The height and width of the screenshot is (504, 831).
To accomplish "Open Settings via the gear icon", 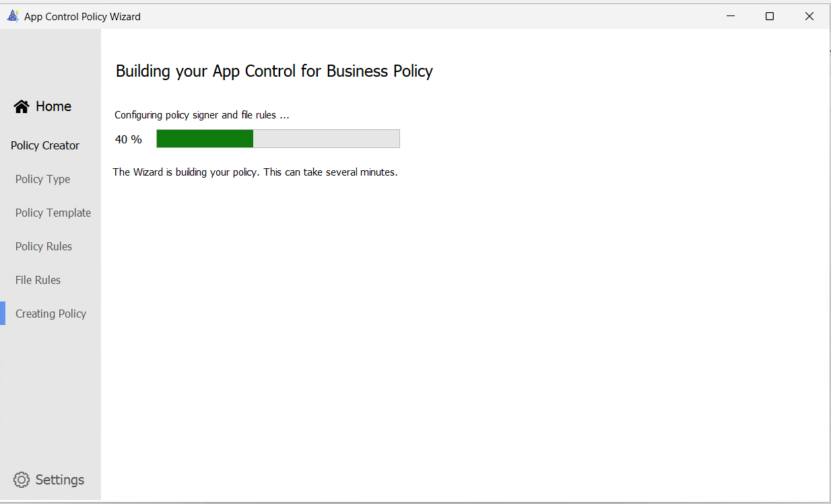I will point(22,480).
